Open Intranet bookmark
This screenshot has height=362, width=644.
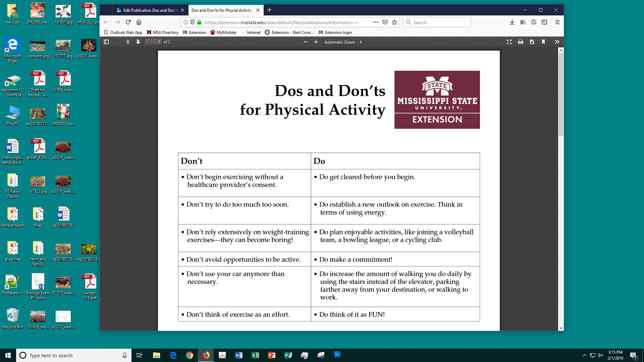coord(251,33)
